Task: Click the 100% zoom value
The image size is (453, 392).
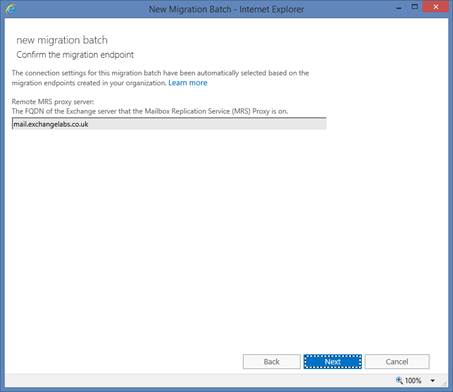Action: point(413,380)
